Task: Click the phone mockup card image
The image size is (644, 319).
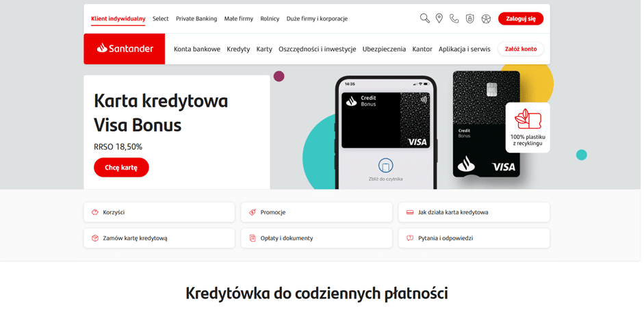Action: [386, 120]
